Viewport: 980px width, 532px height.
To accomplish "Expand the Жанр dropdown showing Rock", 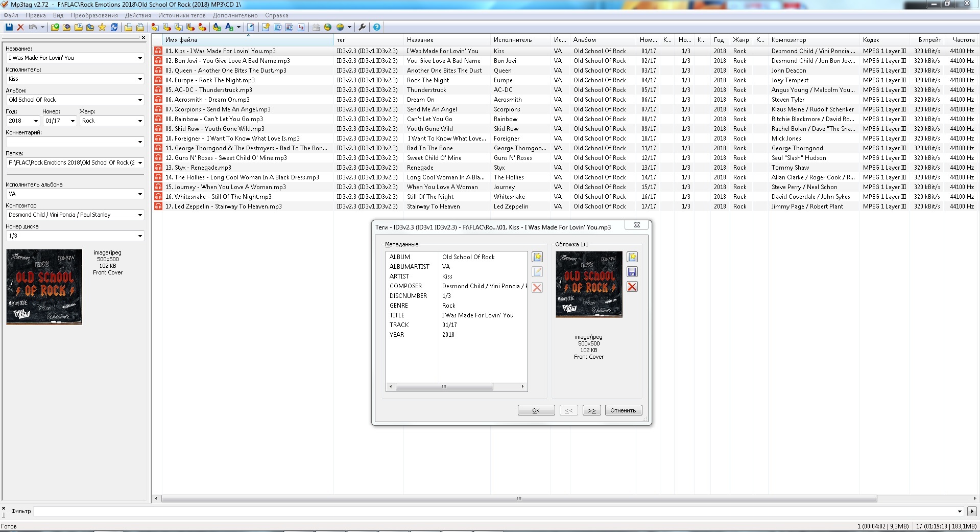I will pos(140,121).
